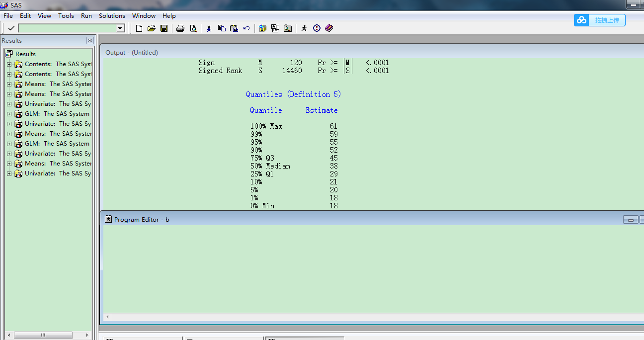
Task: Close the Results panel with X button
Action: click(90, 41)
